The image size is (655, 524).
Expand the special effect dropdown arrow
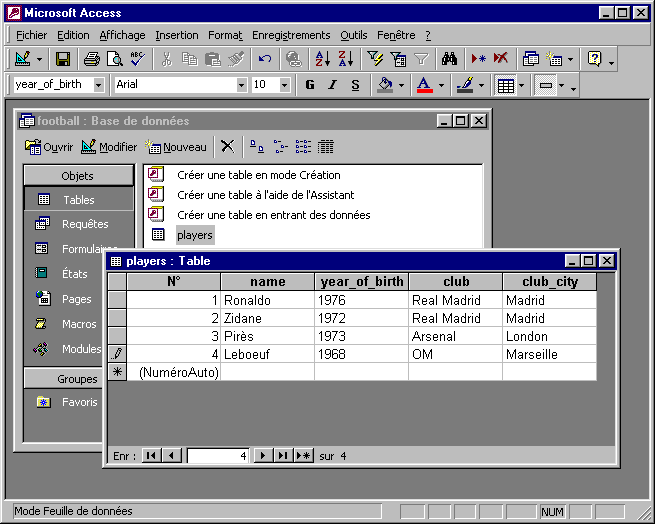561,85
